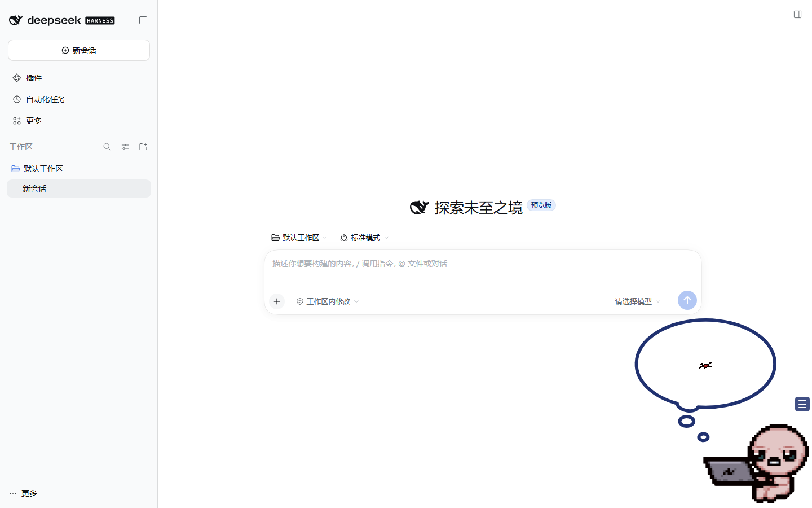Start a new conversation with 新会话 button

(x=79, y=50)
